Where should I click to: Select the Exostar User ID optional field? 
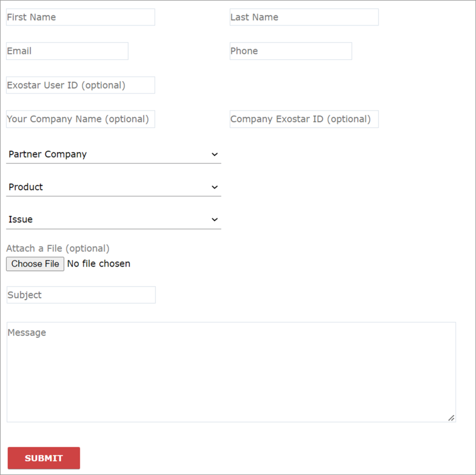80,85
